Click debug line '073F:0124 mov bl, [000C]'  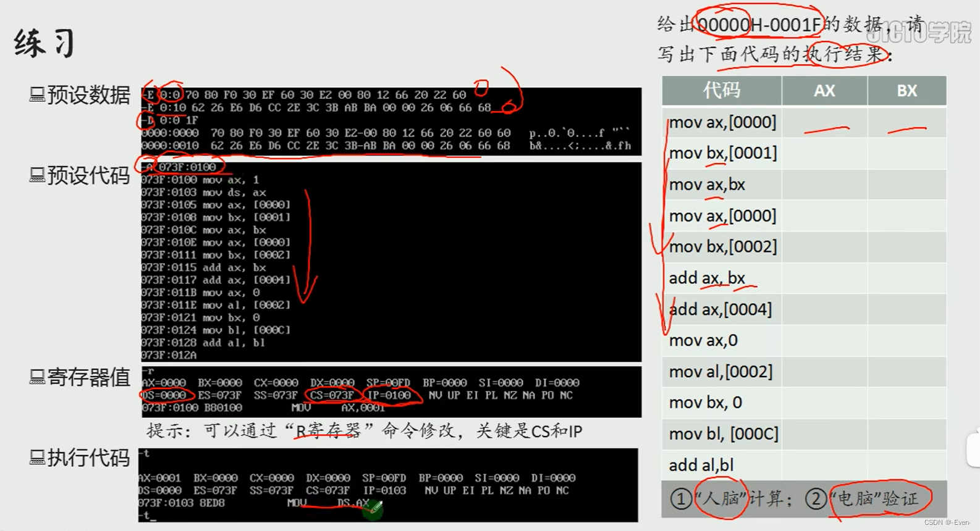216,330
